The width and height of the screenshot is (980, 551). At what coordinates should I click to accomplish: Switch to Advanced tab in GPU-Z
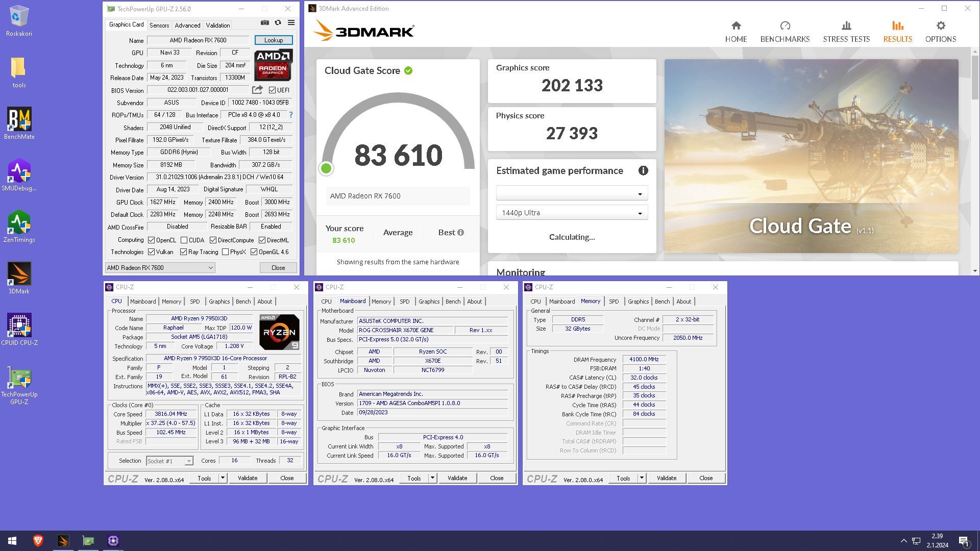(x=187, y=26)
